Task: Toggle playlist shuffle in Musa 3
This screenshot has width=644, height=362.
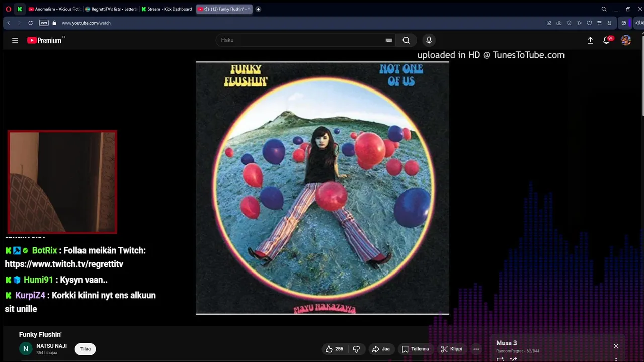Action: (x=513, y=359)
